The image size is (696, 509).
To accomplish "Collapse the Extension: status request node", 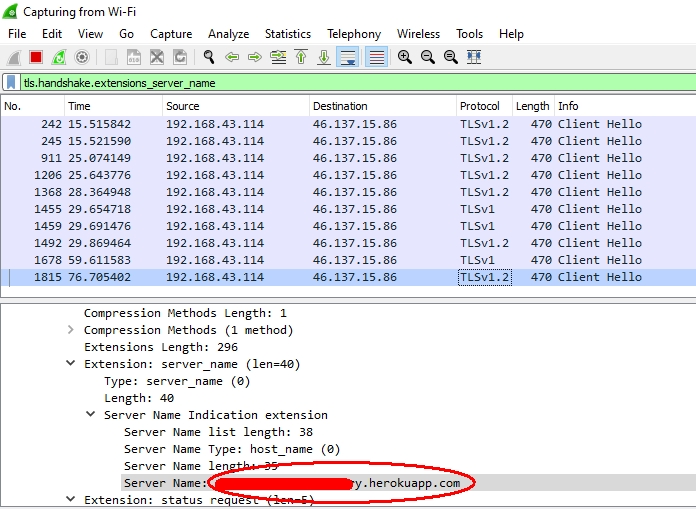I will point(71,499).
